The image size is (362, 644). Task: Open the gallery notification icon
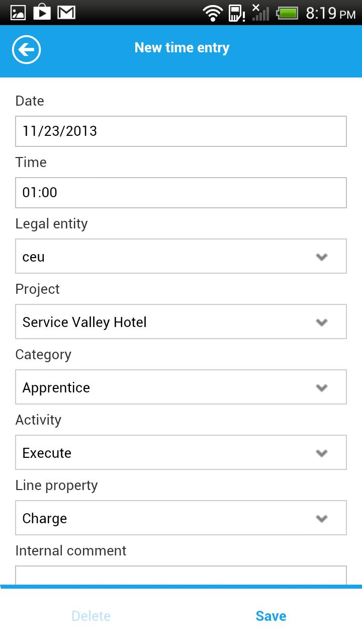coord(18,13)
